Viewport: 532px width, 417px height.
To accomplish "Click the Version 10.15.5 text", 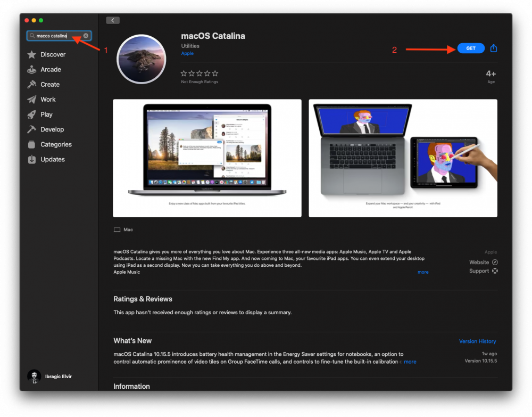I will [x=481, y=361].
